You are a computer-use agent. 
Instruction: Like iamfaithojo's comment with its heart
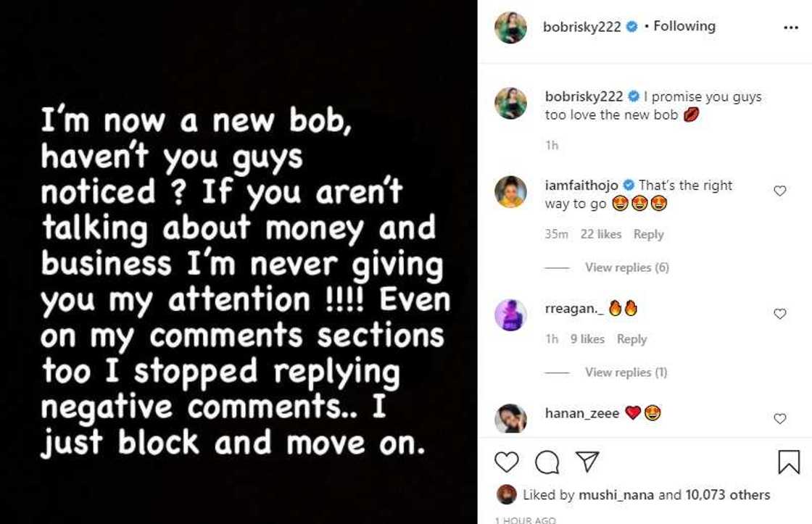click(779, 191)
